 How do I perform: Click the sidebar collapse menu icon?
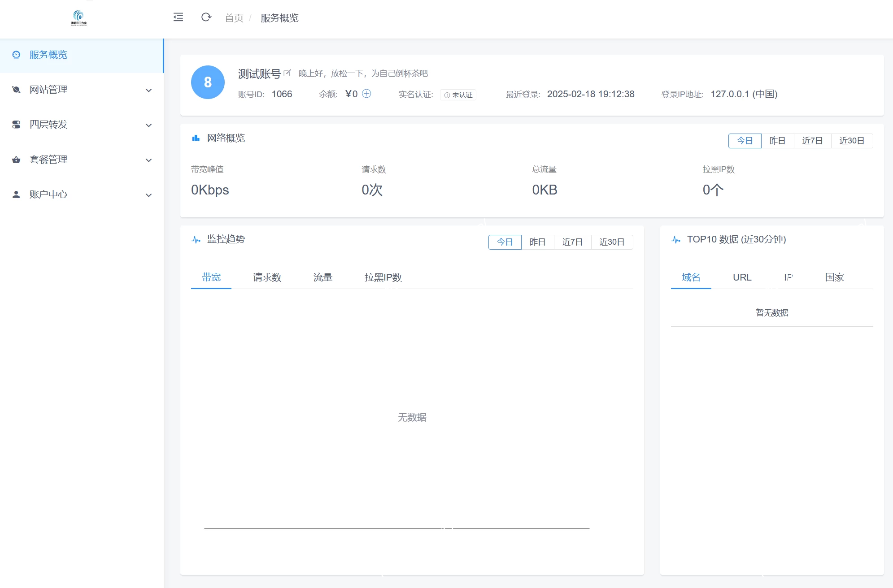pyautogui.click(x=178, y=17)
